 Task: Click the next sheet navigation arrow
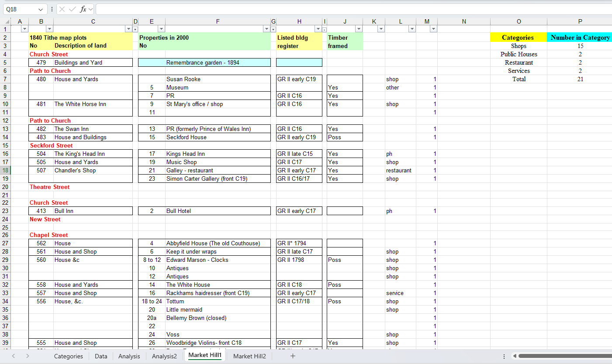(x=28, y=356)
